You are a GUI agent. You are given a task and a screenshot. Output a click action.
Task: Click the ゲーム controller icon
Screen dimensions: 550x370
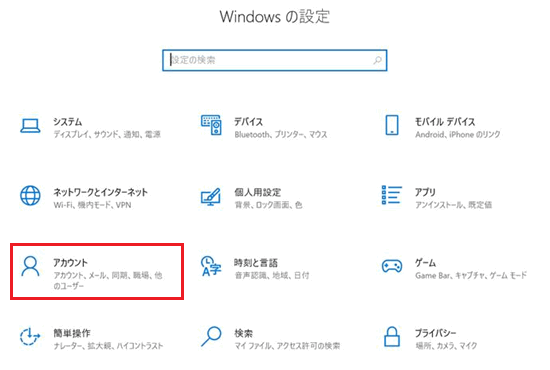pyautogui.click(x=392, y=266)
